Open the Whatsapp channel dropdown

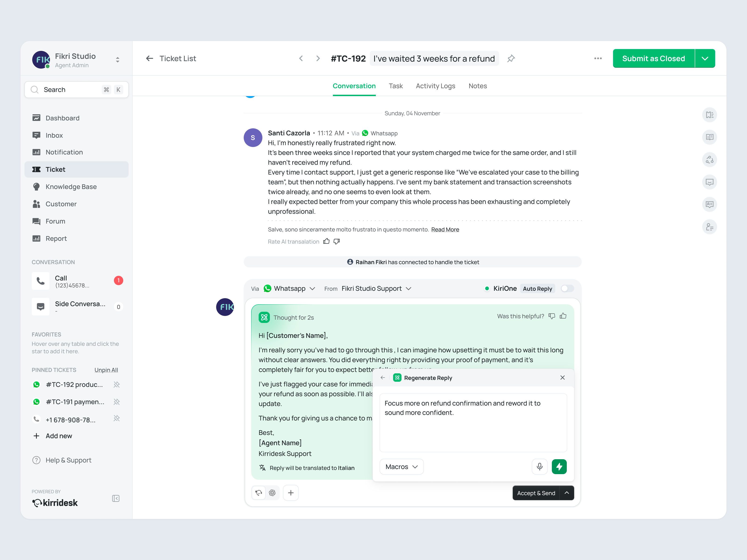(x=289, y=289)
